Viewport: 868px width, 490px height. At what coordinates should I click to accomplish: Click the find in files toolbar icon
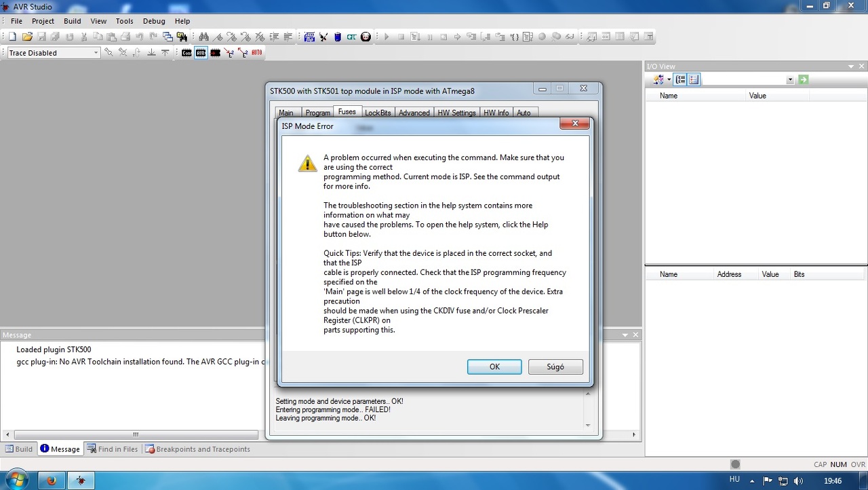(182, 37)
